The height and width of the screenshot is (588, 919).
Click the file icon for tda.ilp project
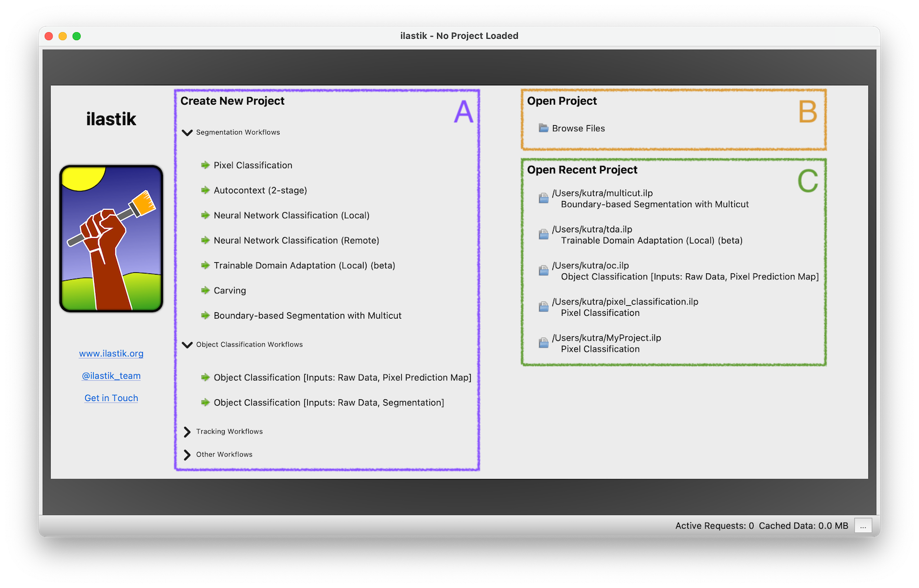click(x=544, y=235)
